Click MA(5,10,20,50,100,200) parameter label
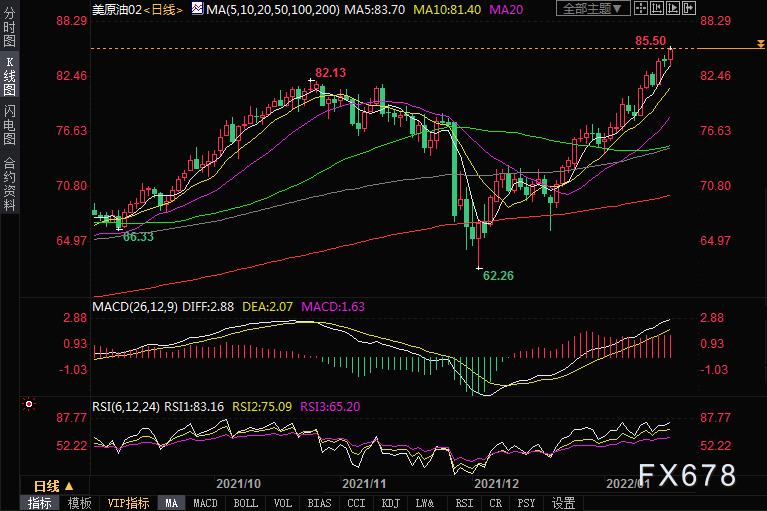 [273, 9]
